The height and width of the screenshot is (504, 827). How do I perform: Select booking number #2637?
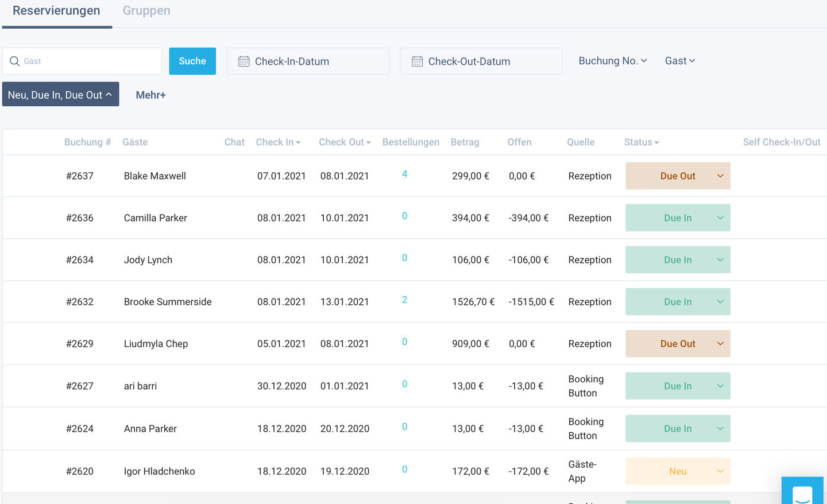click(80, 176)
